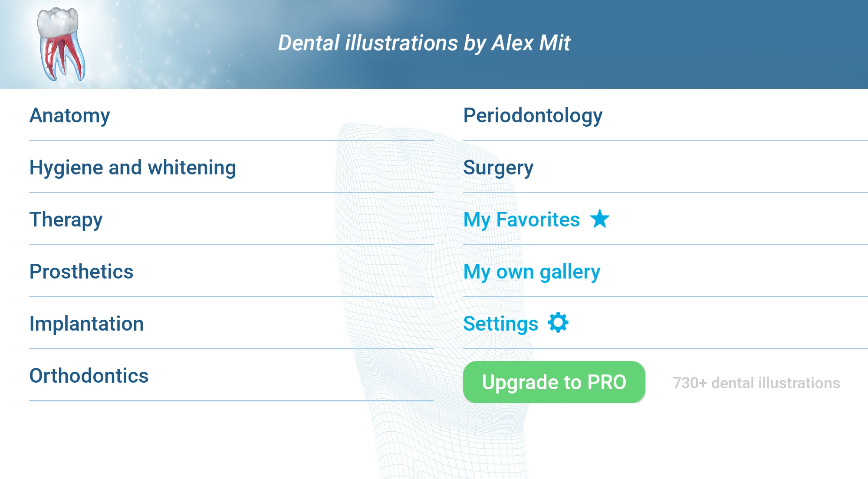The image size is (868, 479).
Task: Select Orthodontics from the list
Action: (231, 376)
